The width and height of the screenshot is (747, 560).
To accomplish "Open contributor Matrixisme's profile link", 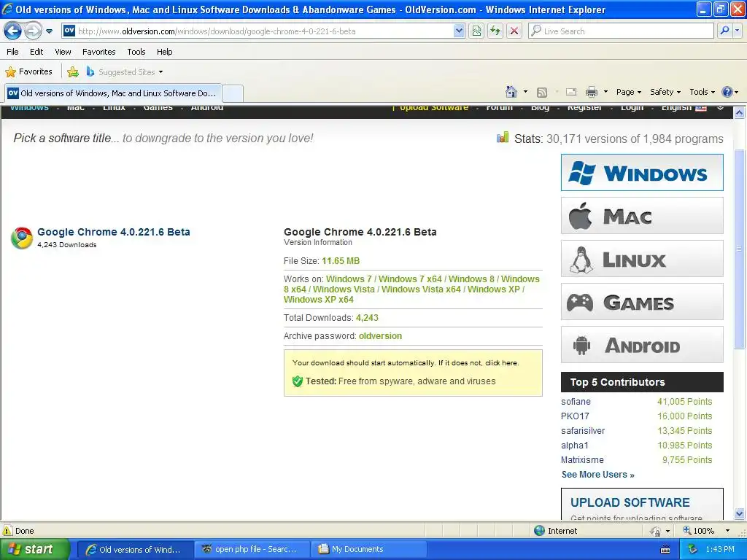I will [x=582, y=460].
